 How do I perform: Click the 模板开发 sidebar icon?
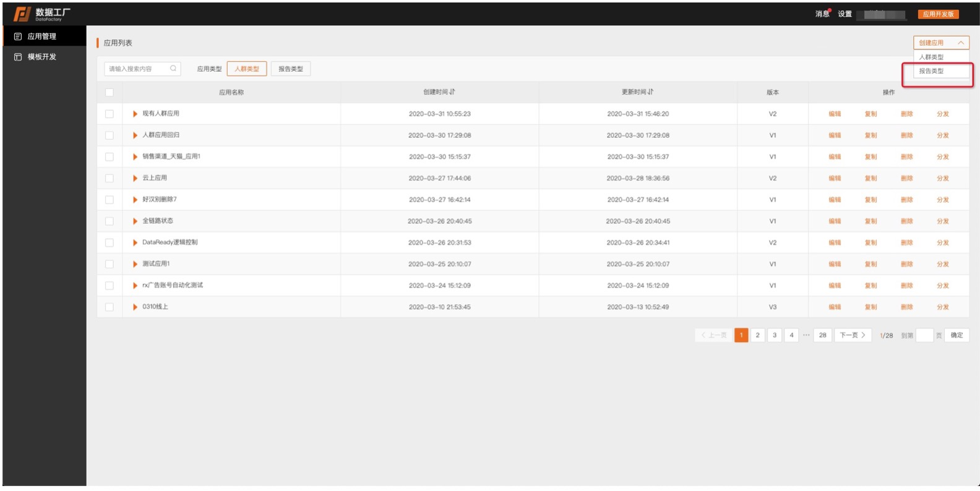click(18, 57)
